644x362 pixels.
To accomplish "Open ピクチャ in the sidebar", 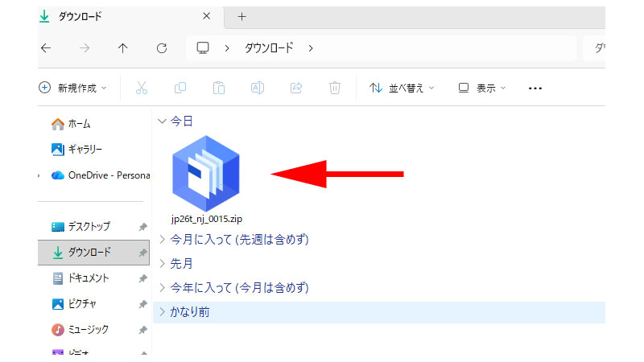I will [x=74, y=304].
